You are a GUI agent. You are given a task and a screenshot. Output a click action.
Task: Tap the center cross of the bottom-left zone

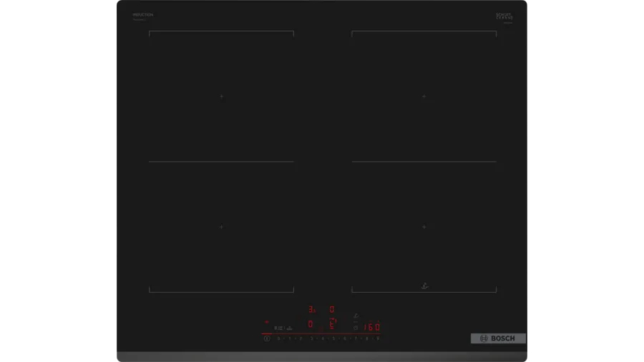click(x=221, y=227)
